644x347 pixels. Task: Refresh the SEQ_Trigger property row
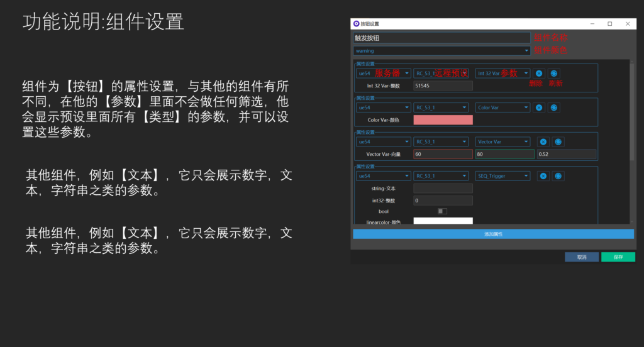[558, 176]
